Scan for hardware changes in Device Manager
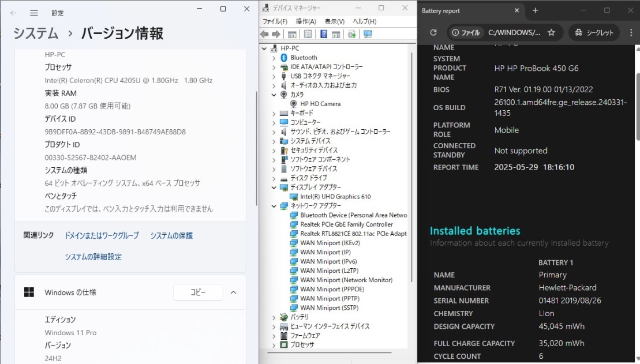 (368, 34)
